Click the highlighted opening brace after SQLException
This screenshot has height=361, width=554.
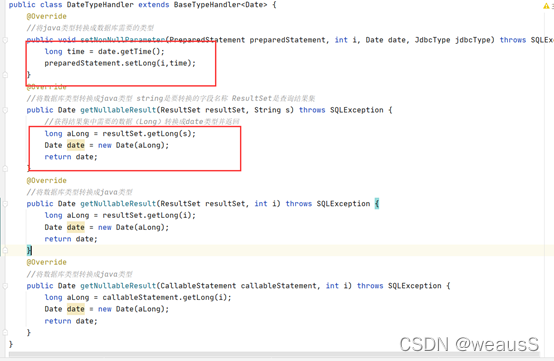377,204
